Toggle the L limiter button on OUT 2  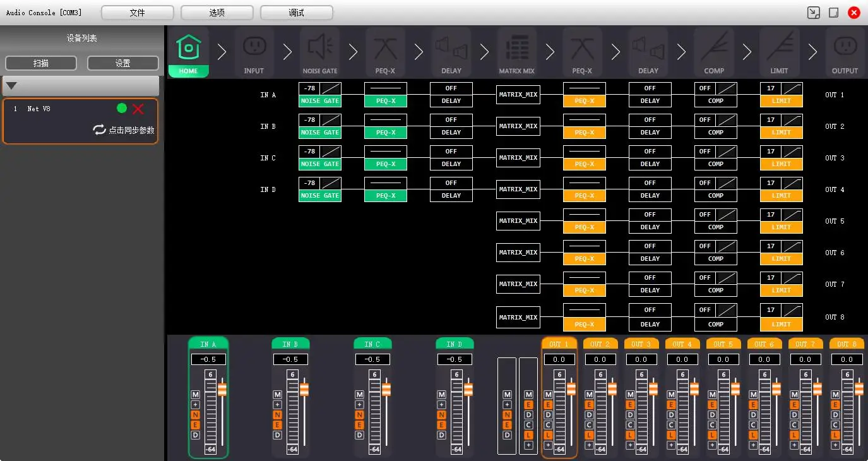(x=589, y=435)
